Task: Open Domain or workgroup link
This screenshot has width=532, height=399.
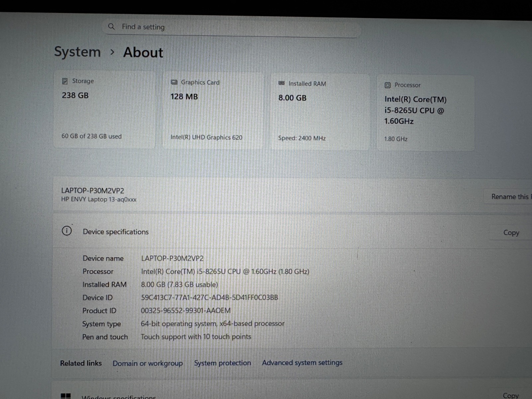Action: [148, 363]
